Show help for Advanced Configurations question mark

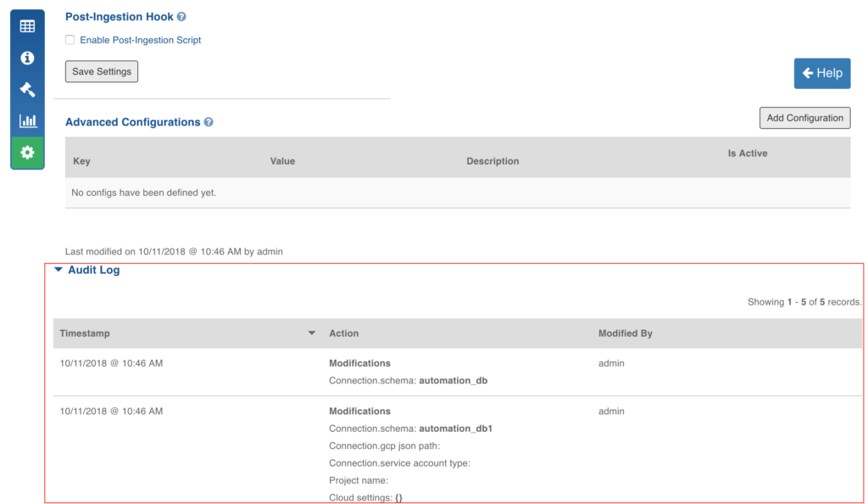pos(209,122)
